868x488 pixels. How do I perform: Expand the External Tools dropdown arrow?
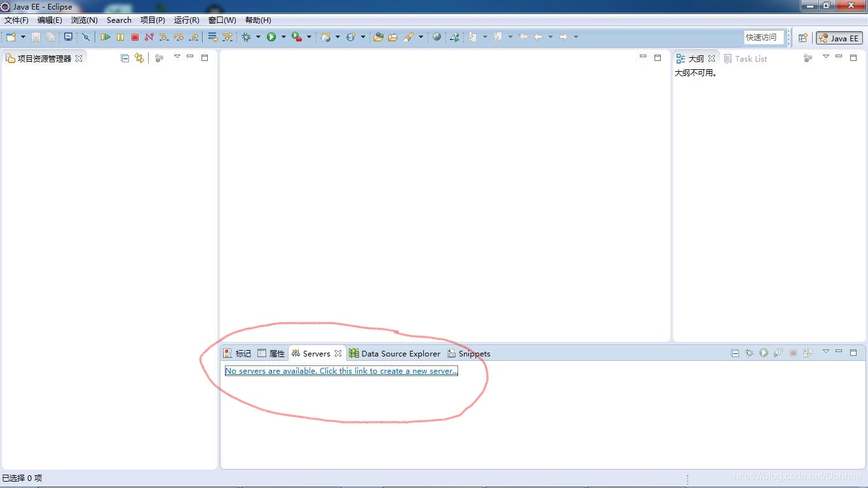(x=309, y=37)
